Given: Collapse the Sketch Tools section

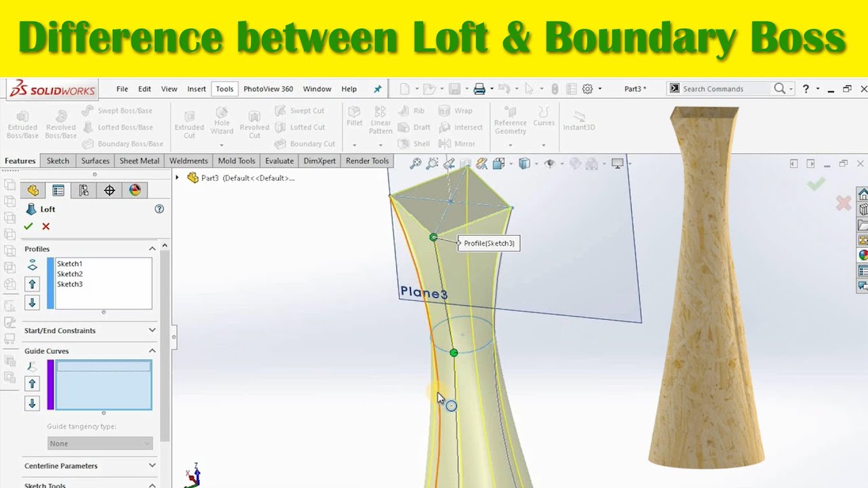Looking at the screenshot, I should point(152,485).
